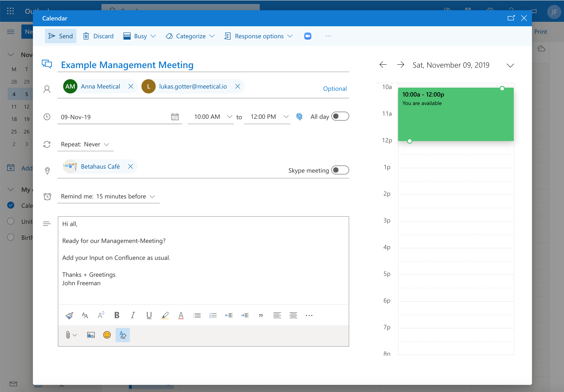Image resolution: width=564 pixels, height=392 pixels.
Task: Click the time zone globe icon
Action: [x=299, y=116]
